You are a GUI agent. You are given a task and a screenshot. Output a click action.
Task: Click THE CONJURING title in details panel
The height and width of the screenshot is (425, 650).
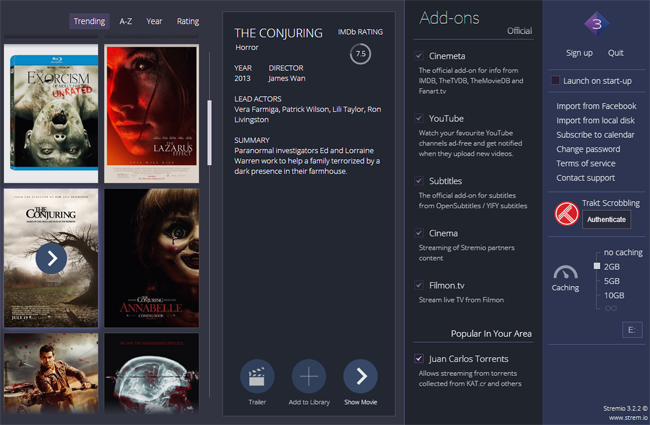point(278,33)
